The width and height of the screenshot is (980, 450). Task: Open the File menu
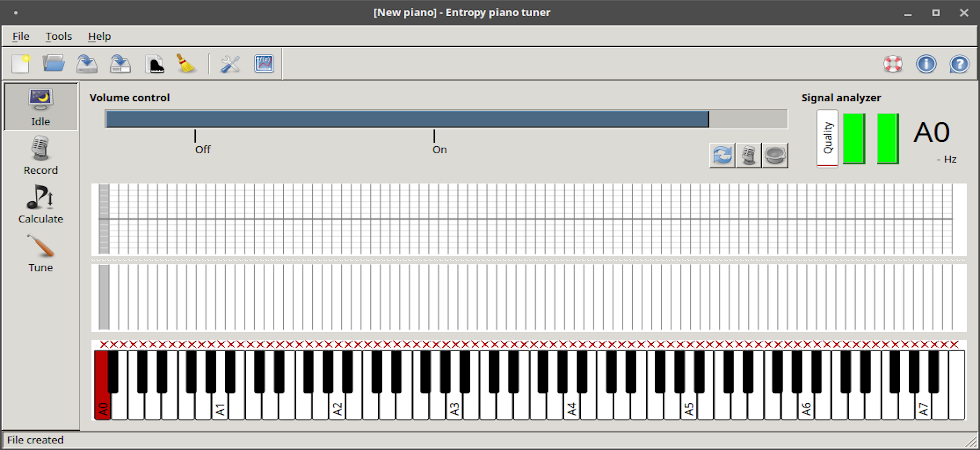[21, 36]
